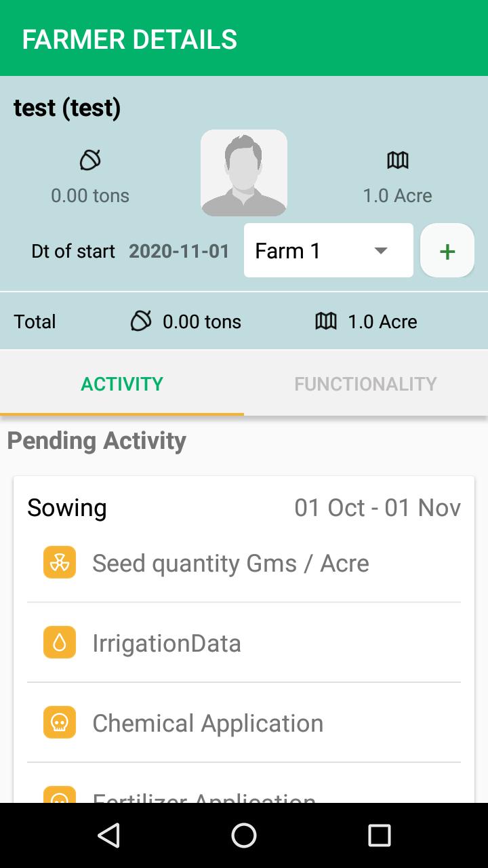This screenshot has height=868, width=488.
Task: Tap the seed quantity fan icon
Action: coord(60,563)
